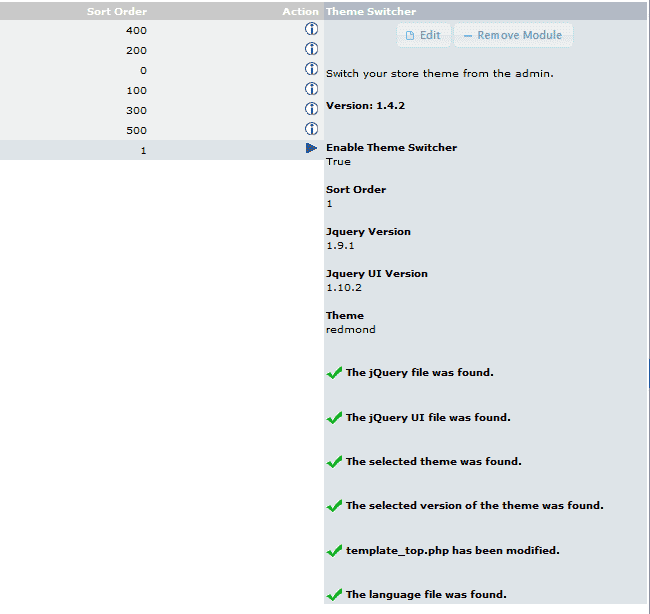Screen dimensions: 650x614
Task: Click the Remove Module button
Action: 513,35
